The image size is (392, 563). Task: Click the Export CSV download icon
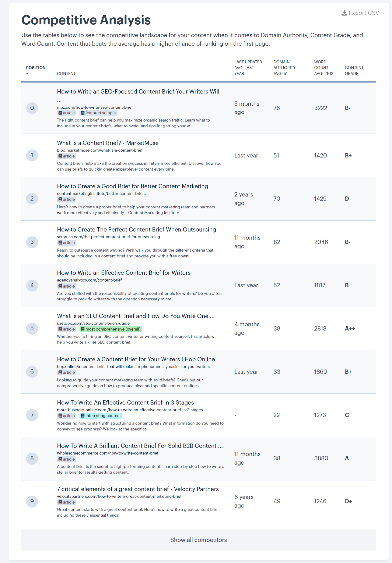point(344,13)
